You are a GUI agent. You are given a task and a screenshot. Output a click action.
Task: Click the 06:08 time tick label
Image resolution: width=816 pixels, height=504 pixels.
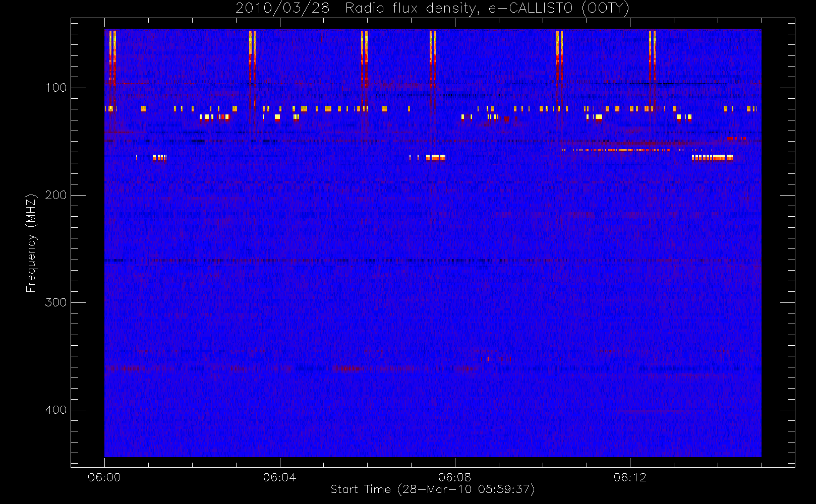click(x=455, y=477)
